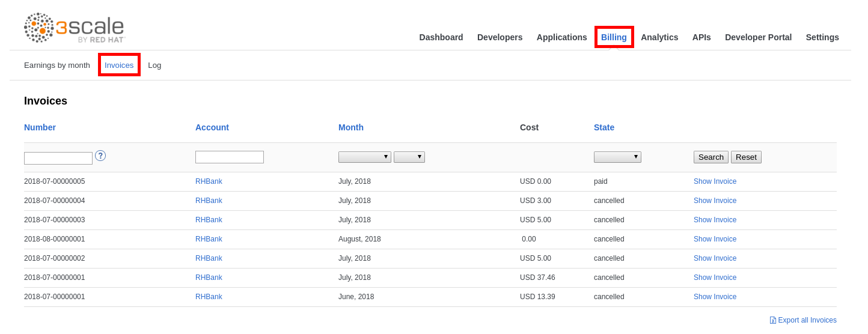Screen dimensions: 868x334
Task: Expand the State filter dropdown
Action: coord(617,157)
